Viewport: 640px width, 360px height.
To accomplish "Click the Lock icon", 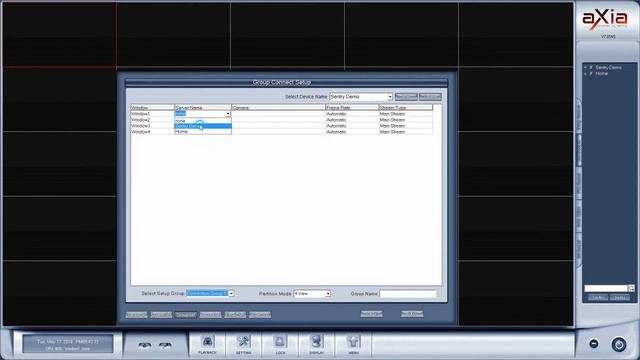I will 280,345.
